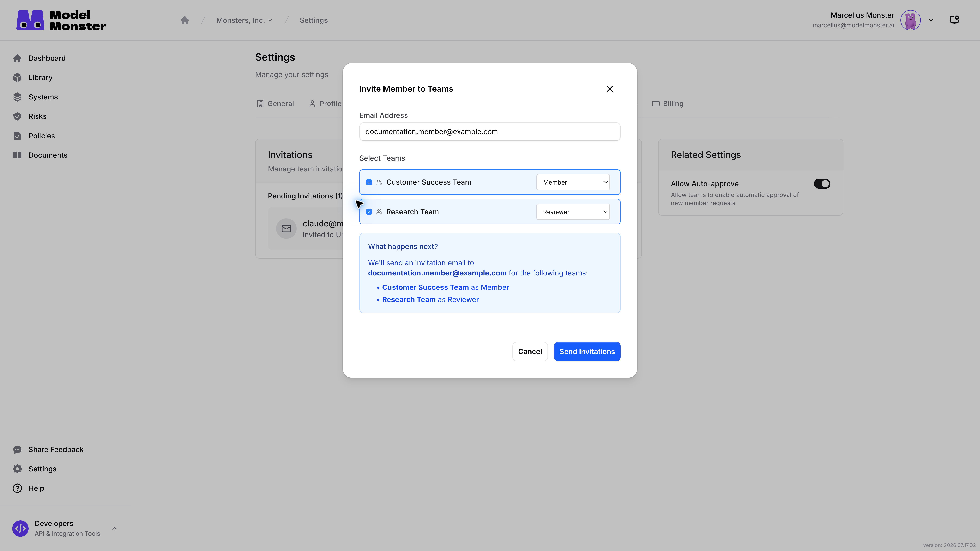Open Risks in the sidebar
980x551 pixels.
(x=37, y=116)
